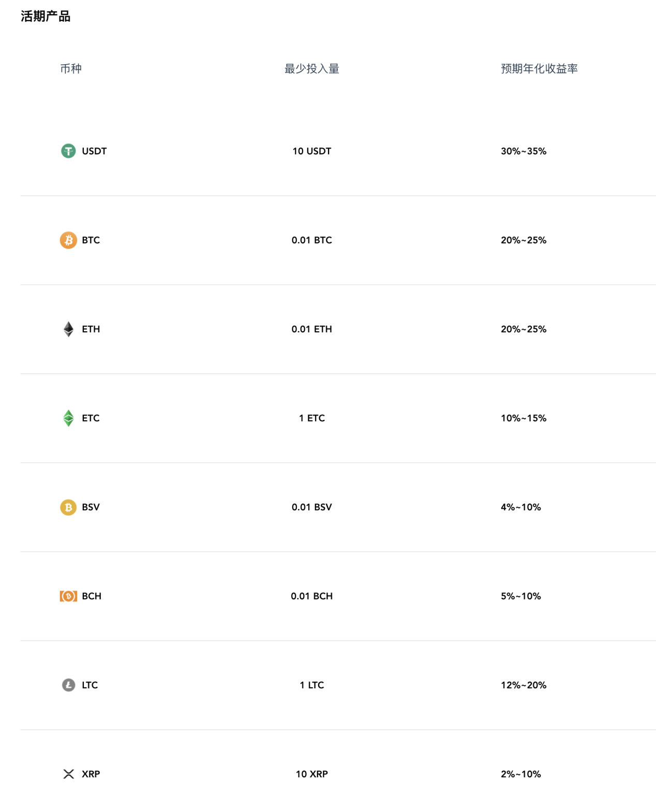
Task: Open the USDT currency label
Action: point(94,151)
